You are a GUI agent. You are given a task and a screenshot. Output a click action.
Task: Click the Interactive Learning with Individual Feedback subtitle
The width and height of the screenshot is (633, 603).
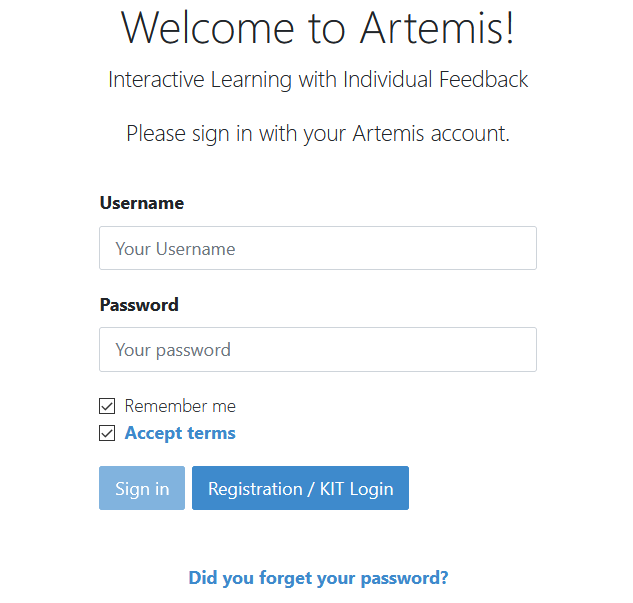coord(318,80)
